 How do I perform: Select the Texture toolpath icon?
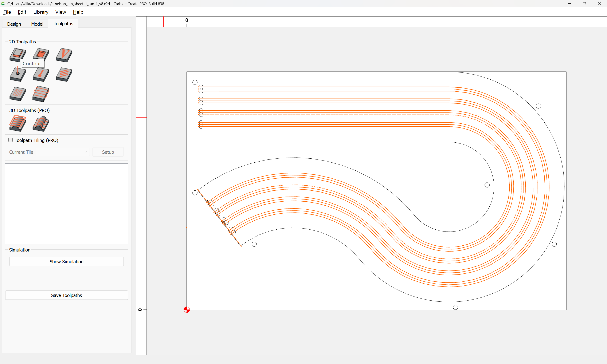[64, 74]
